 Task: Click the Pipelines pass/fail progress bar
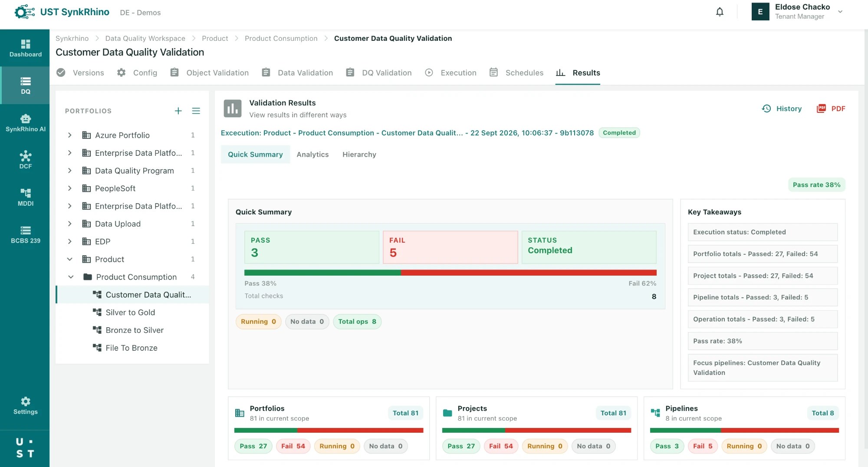click(x=744, y=430)
